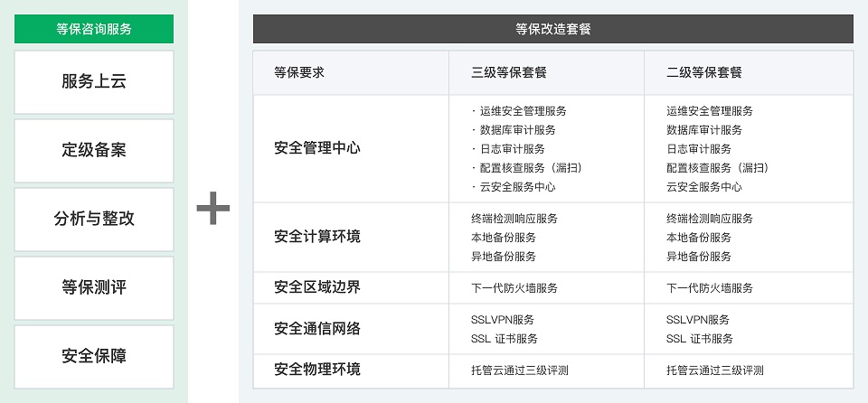Choose the 安全保障 card
The height and width of the screenshot is (403, 868).
[x=94, y=357]
